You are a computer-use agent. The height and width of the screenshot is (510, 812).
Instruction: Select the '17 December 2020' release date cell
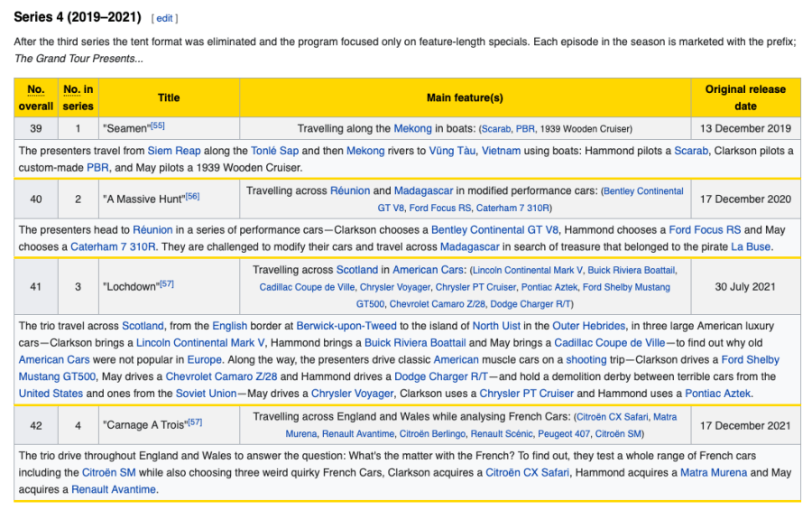click(x=745, y=199)
